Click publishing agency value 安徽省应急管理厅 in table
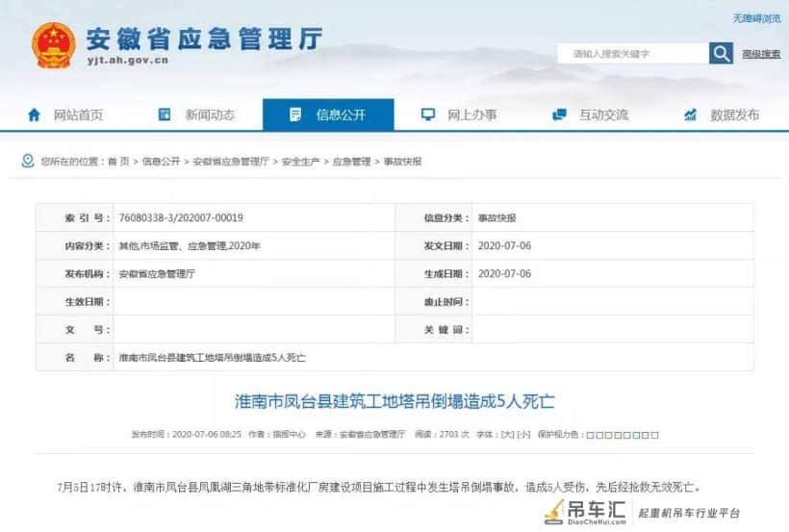Viewport: 789px width, 532px height. point(157,274)
